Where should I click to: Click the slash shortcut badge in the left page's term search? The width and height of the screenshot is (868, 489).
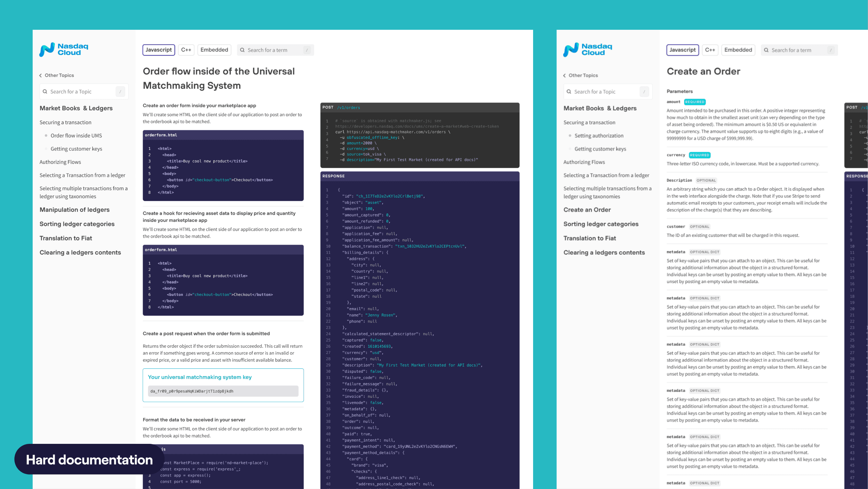tap(307, 50)
